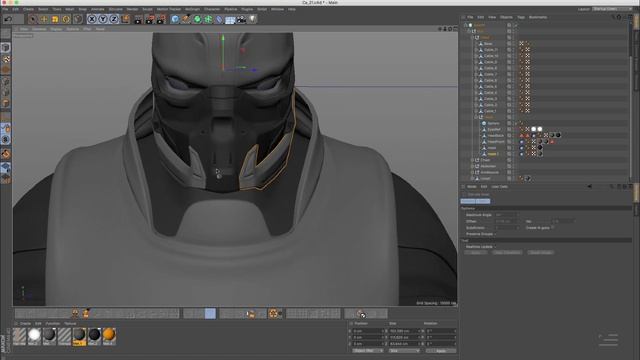The width and height of the screenshot is (640, 360).
Task: Open the Character menu
Action: click(x=212, y=9)
